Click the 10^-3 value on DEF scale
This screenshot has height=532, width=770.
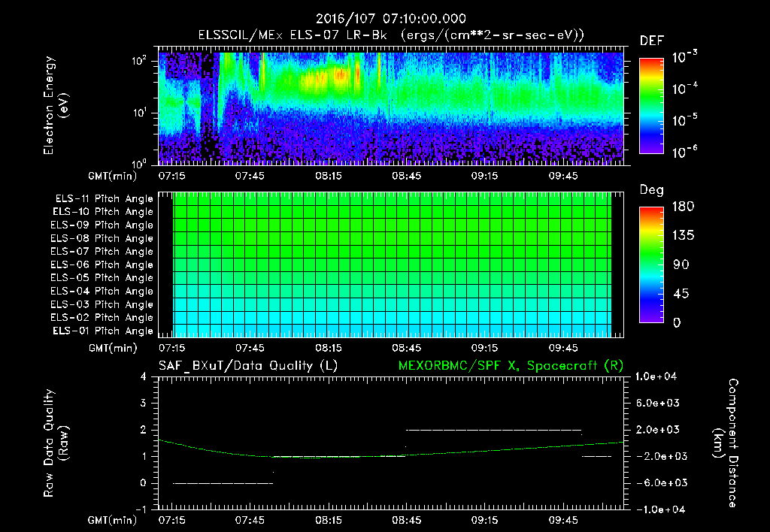(684, 57)
